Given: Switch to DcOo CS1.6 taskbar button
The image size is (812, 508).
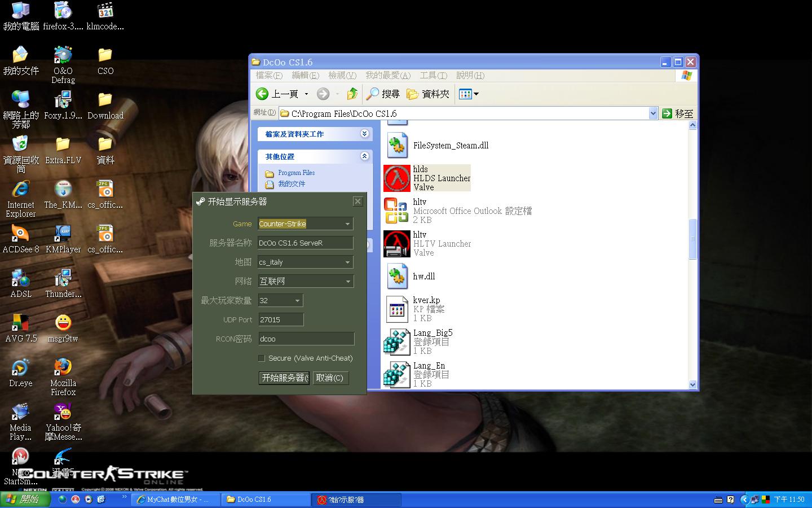Looking at the screenshot, I should pos(265,500).
